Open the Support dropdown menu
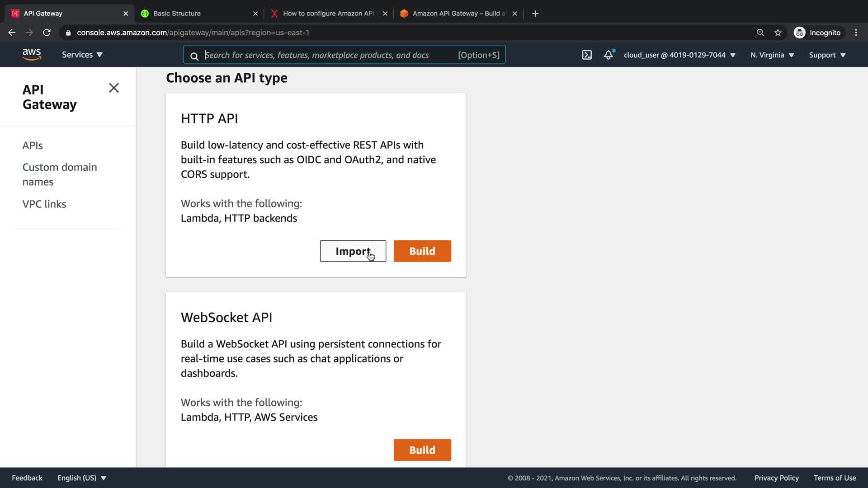 click(x=827, y=55)
